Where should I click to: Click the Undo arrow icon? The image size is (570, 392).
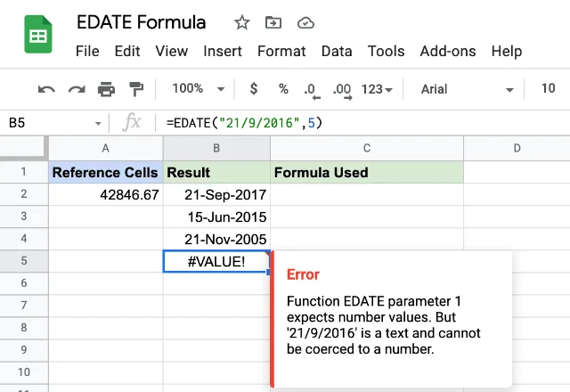46,89
